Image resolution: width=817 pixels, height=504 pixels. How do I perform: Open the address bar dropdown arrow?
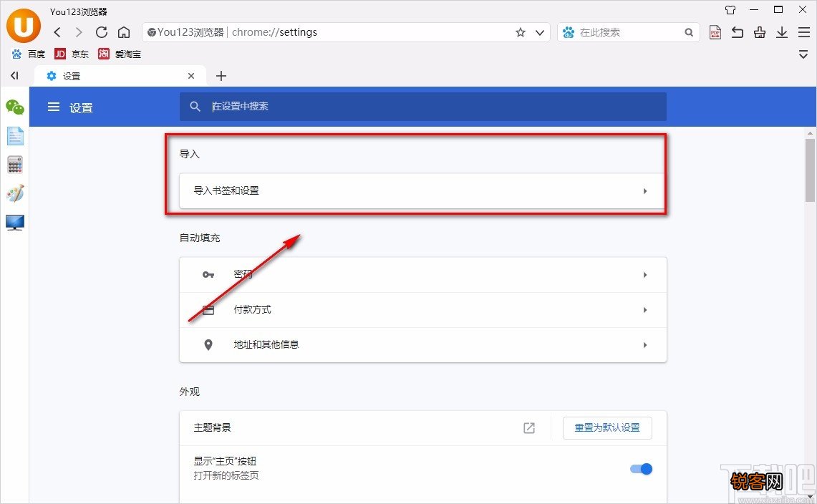coord(541,32)
